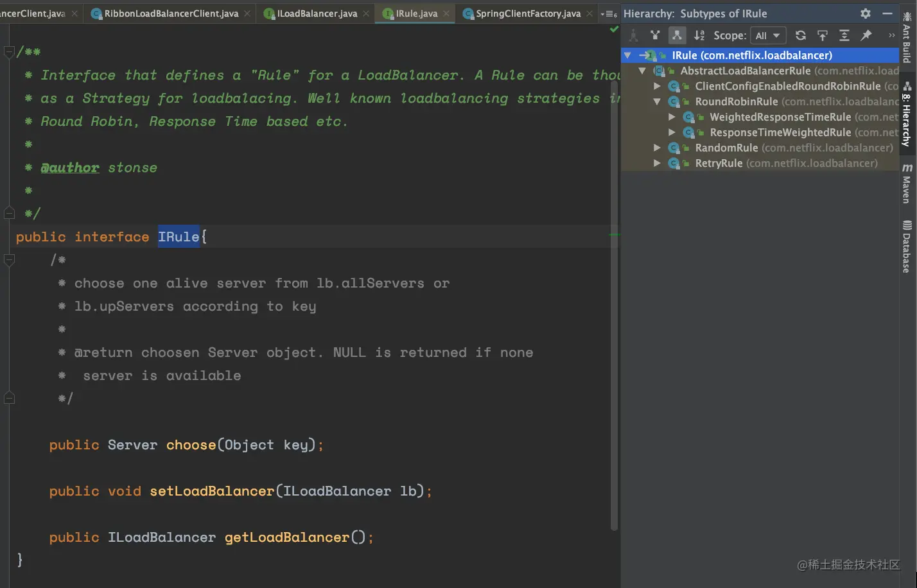The height and width of the screenshot is (588, 917).
Task: Close IRule.java tab
Action: point(446,13)
